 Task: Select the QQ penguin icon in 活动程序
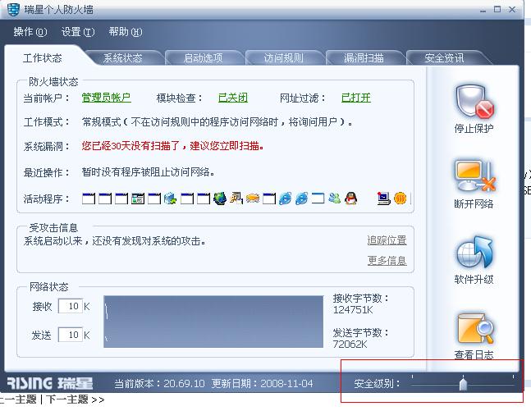(x=350, y=198)
